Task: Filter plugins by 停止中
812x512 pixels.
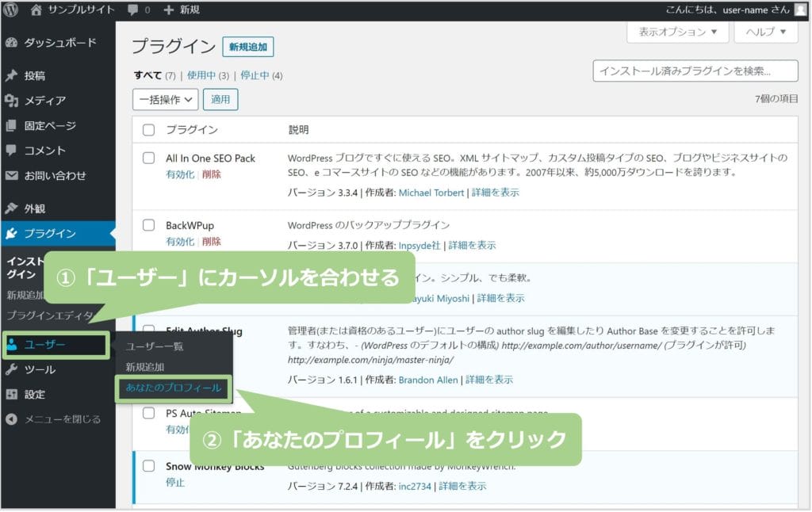Action: pos(255,75)
